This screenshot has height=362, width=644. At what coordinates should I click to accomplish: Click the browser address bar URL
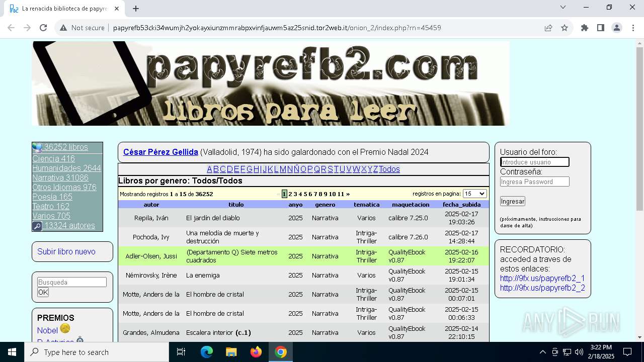[x=277, y=28]
